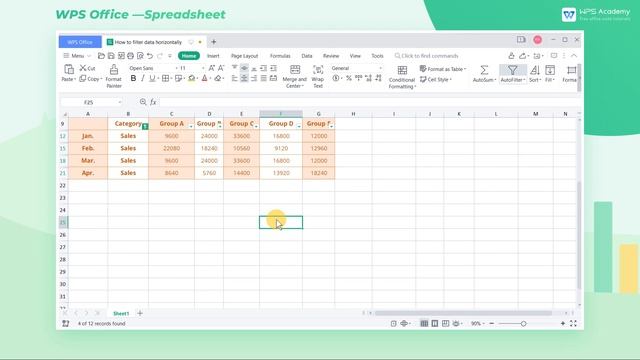Click the Merge and Center icon

[x=295, y=69]
